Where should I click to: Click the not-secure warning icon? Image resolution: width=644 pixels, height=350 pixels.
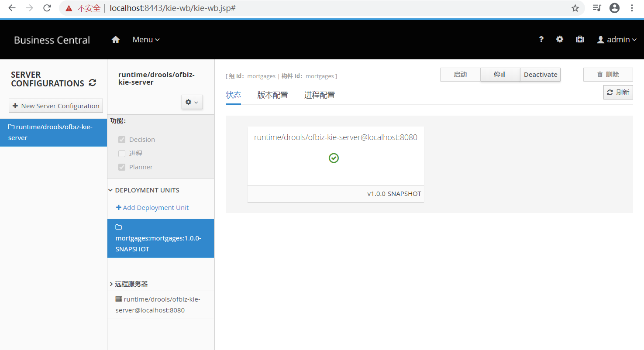coord(69,8)
